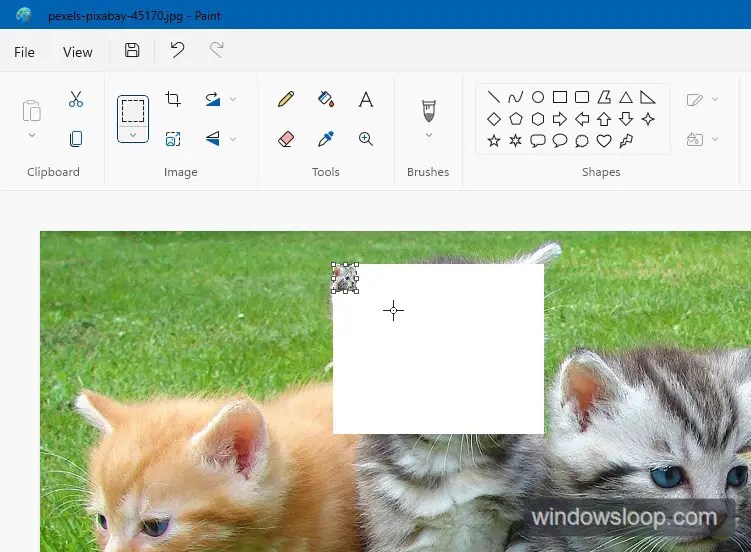Cut the selection with the scissors icon
This screenshot has width=751, height=552.
tap(76, 99)
